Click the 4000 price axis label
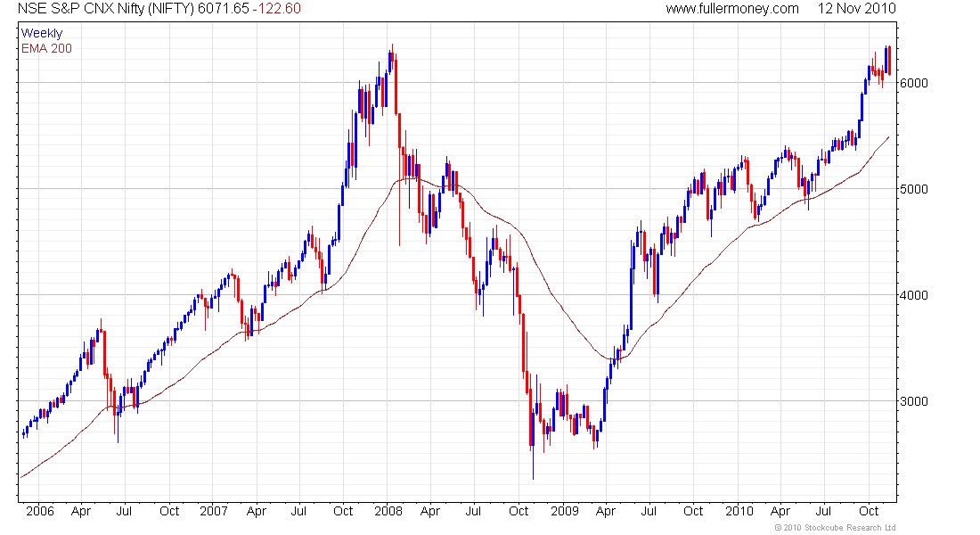The image size is (980, 535). [914, 295]
